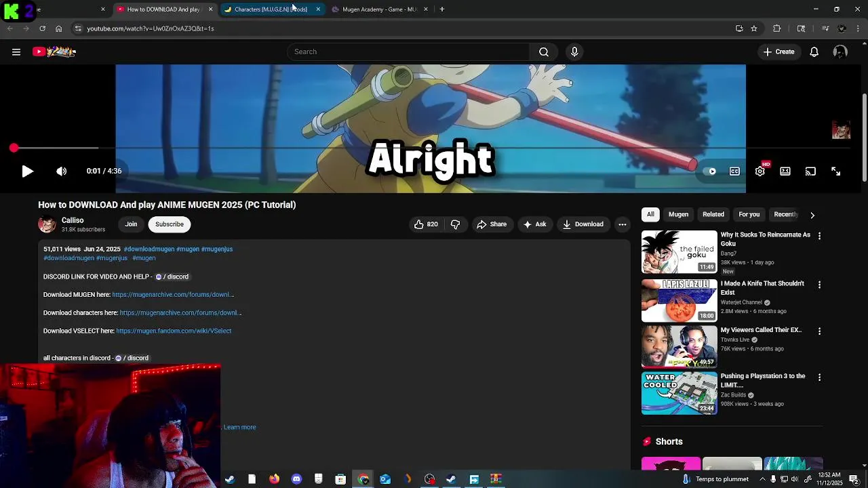This screenshot has width=868, height=488.
Task: Play the video
Action: [27, 171]
